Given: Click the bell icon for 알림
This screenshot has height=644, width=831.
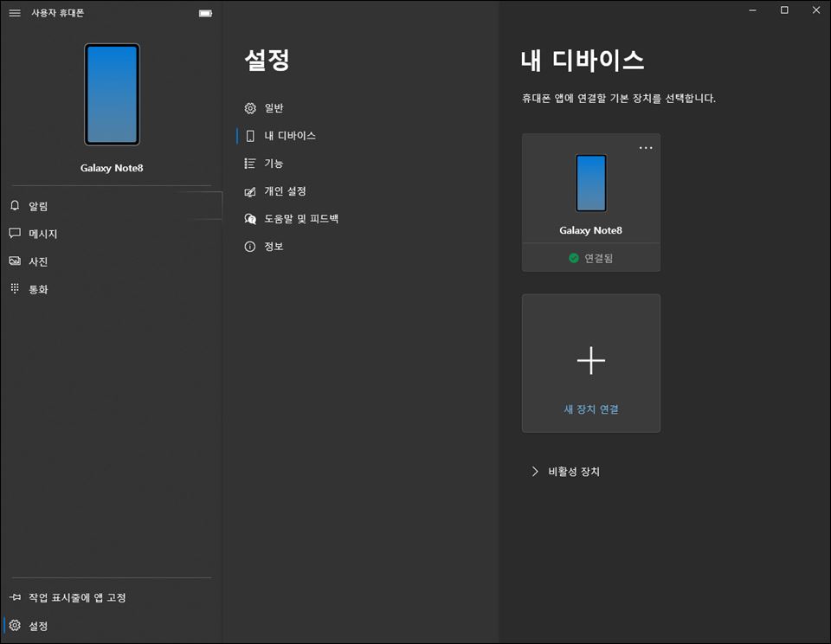Looking at the screenshot, I should pos(15,206).
